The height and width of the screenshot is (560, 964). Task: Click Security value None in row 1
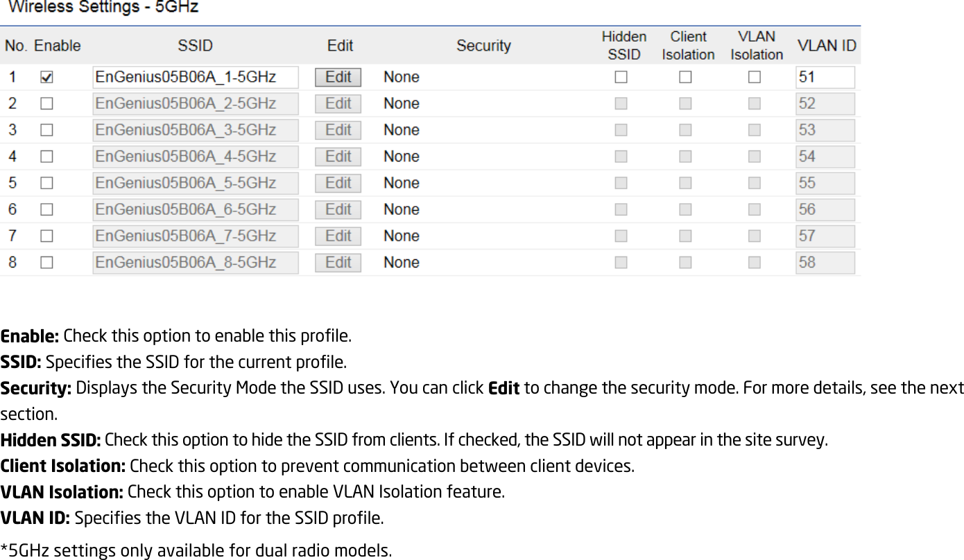click(402, 78)
